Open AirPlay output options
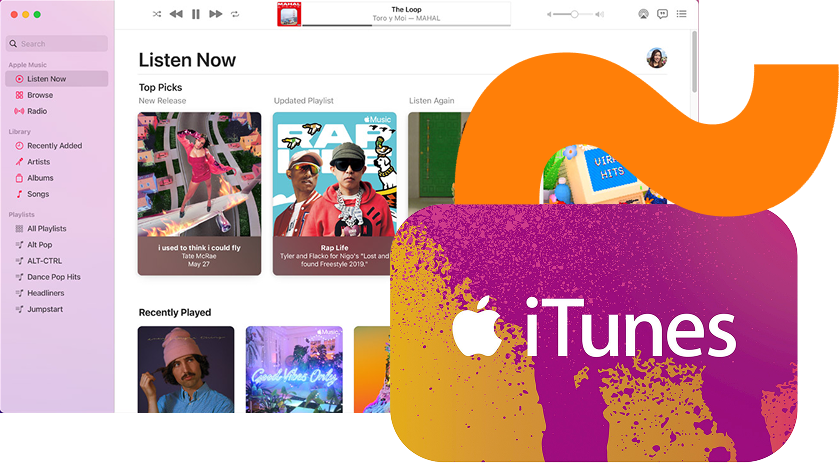This screenshot has width=839, height=463. (x=643, y=14)
